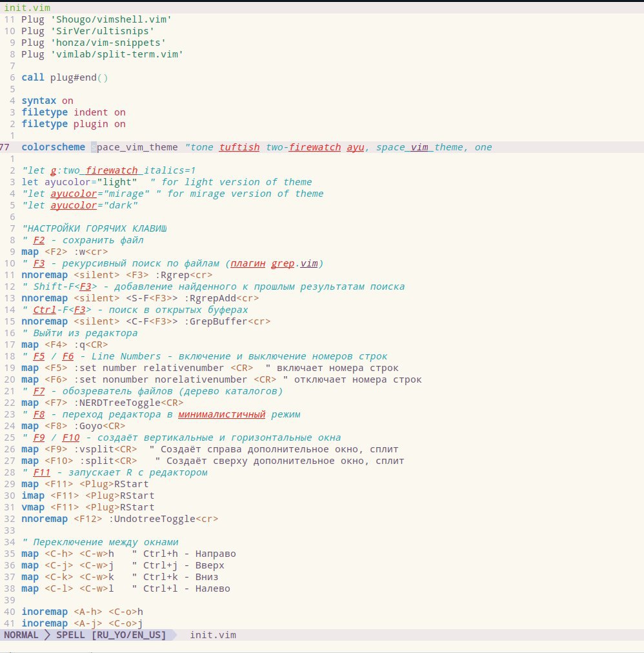Click the underlined word ayu in comment
This screenshot has height=653, width=644.
coord(356,147)
